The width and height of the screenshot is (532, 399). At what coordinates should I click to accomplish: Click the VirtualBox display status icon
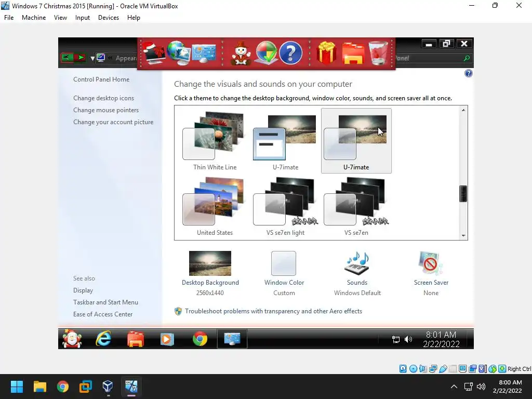tap(462, 369)
